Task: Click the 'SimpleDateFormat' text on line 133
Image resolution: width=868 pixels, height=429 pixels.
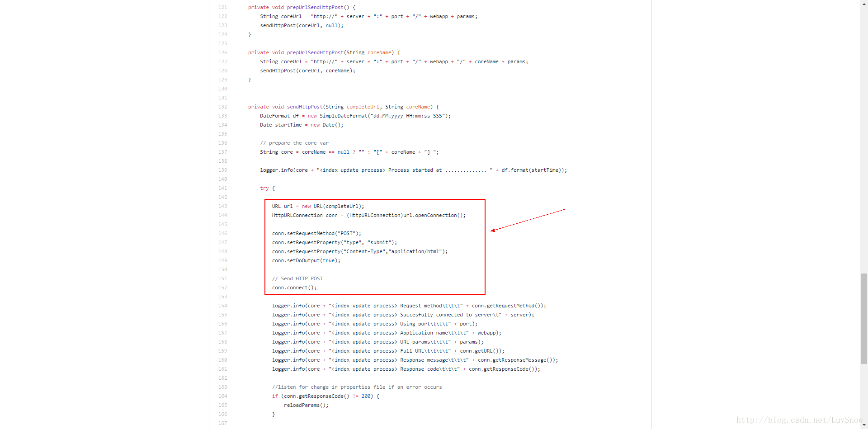Action: [344, 116]
